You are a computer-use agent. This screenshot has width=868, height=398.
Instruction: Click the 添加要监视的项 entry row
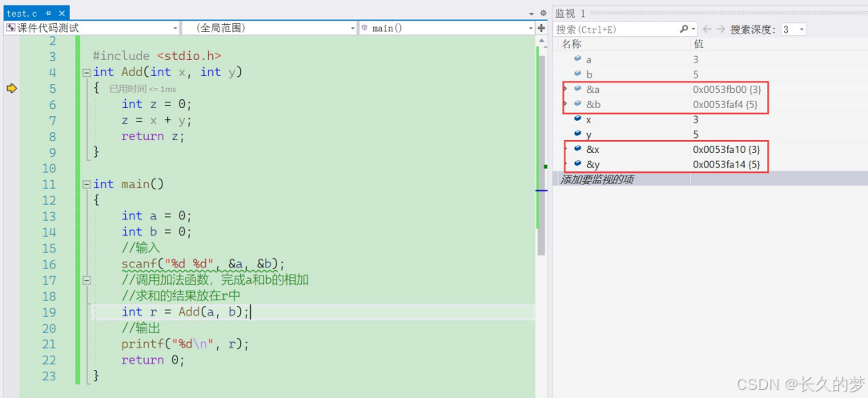[710, 179]
